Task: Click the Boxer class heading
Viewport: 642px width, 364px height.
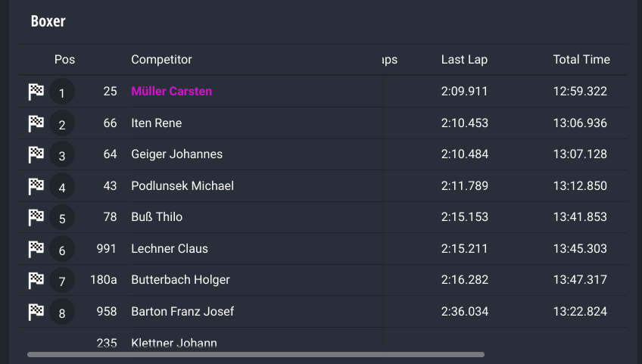Action: 48,21
